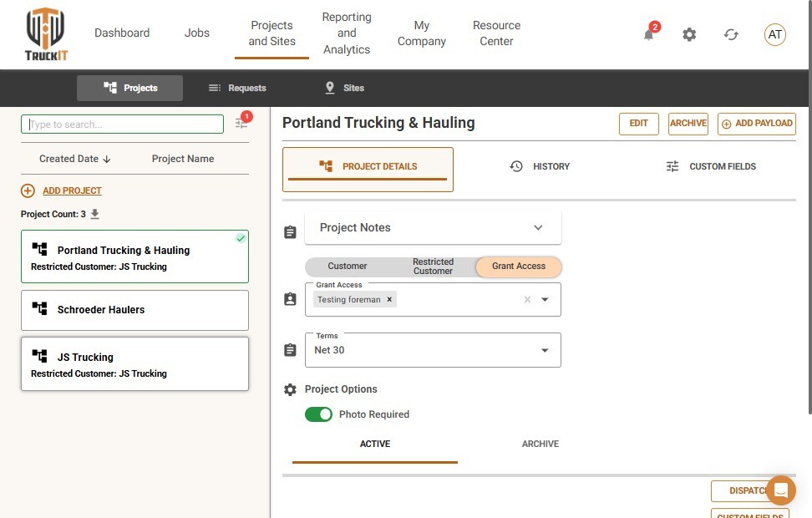Switch to the Sites tab
This screenshot has height=518, width=812.
tap(344, 88)
